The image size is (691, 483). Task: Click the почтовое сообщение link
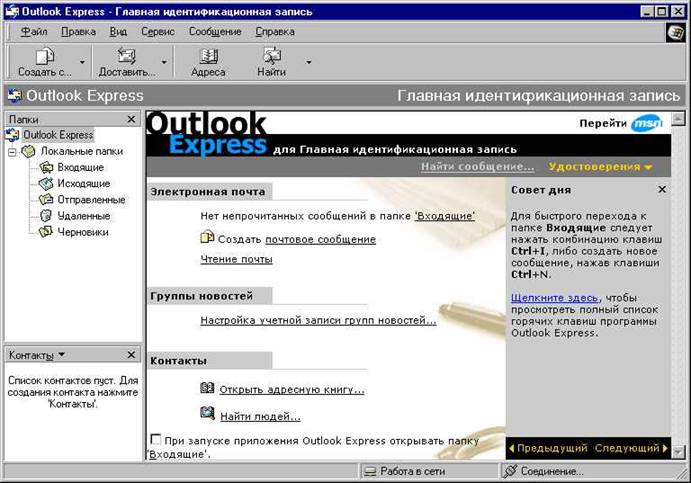pos(320,239)
